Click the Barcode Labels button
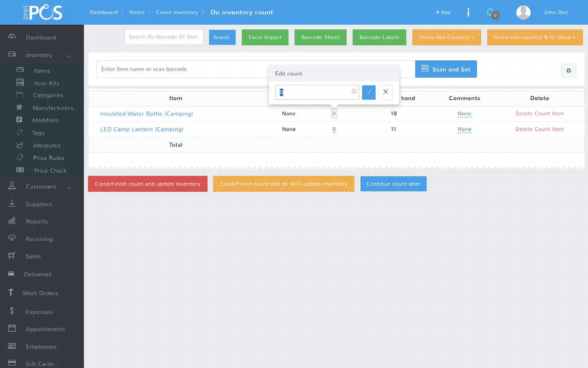The image size is (588, 368). click(x=379, y=37)
